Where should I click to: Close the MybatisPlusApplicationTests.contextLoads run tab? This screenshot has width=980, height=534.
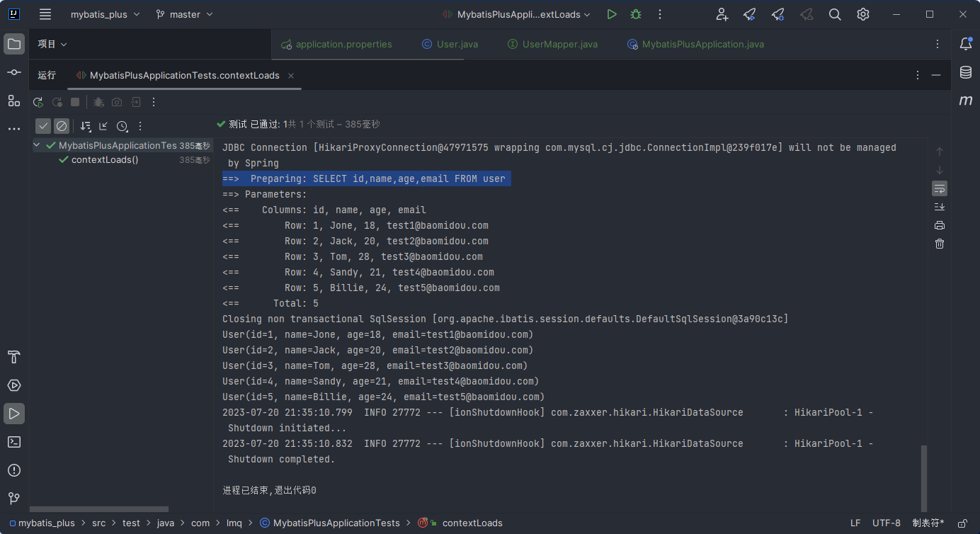click(x=291, y=75)
